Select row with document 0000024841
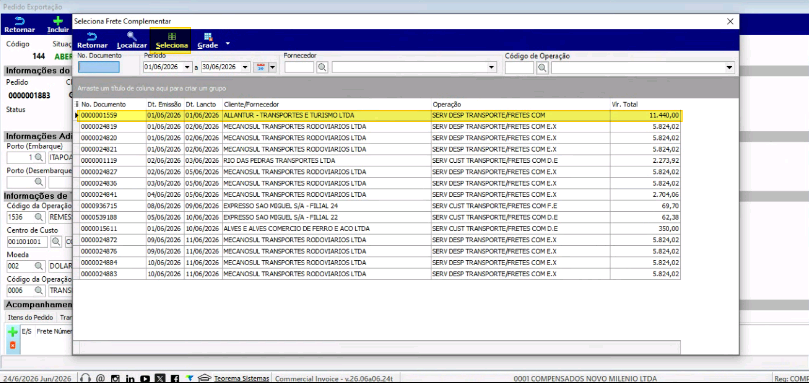Viewport: 809px width, 383px height. pos(379,195)
